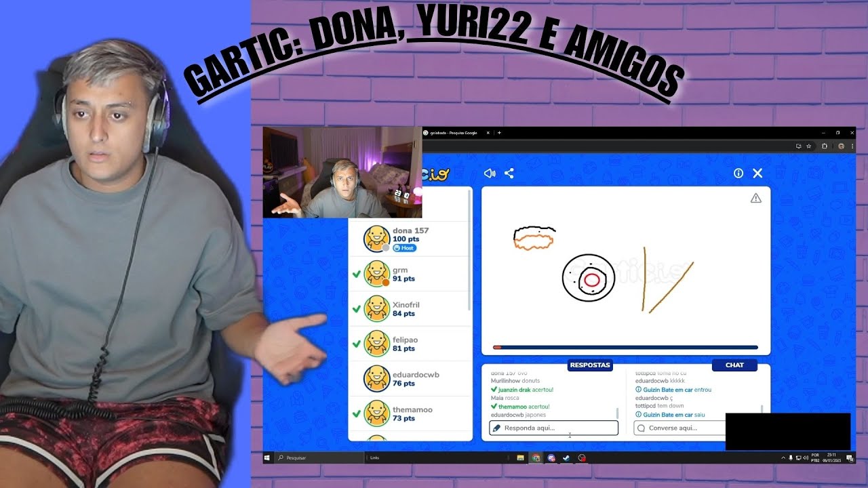The image size is (868, 488).
Task: Click '91 pts' score of grm
Action: pos(403,279)
